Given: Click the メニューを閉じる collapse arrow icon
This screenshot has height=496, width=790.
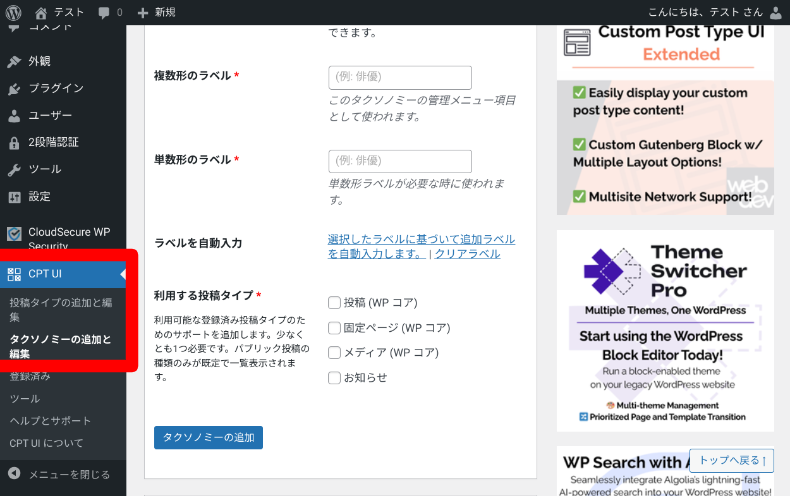Looking at the screenshot, I should pyautogui.click(x=14, y=473).
